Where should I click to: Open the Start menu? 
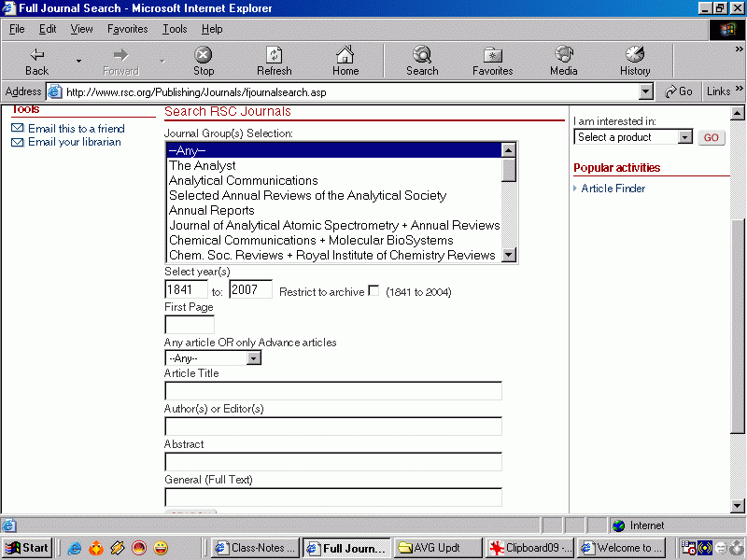tap(27, 548)
